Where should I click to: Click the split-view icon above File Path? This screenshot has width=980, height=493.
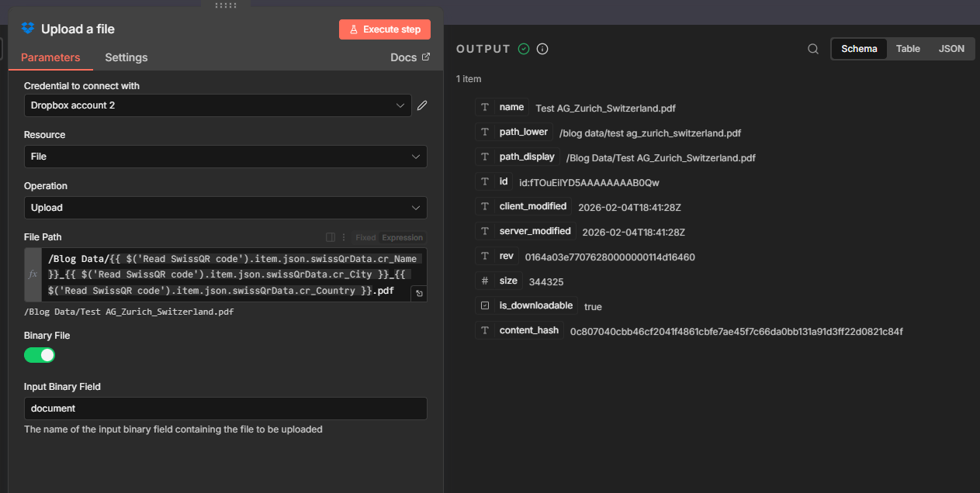[331, 237]
